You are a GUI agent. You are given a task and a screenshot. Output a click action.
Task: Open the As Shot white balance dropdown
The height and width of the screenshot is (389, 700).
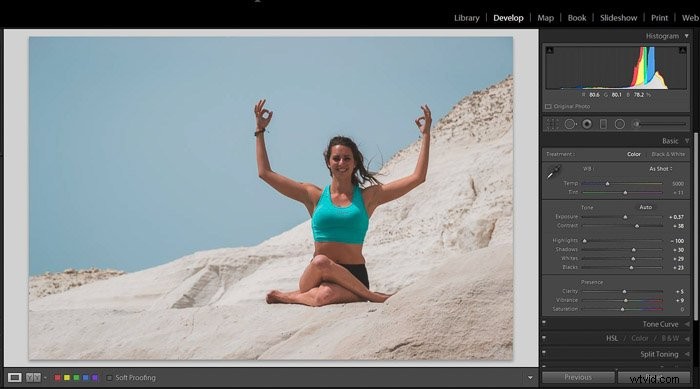coord(661,169)
